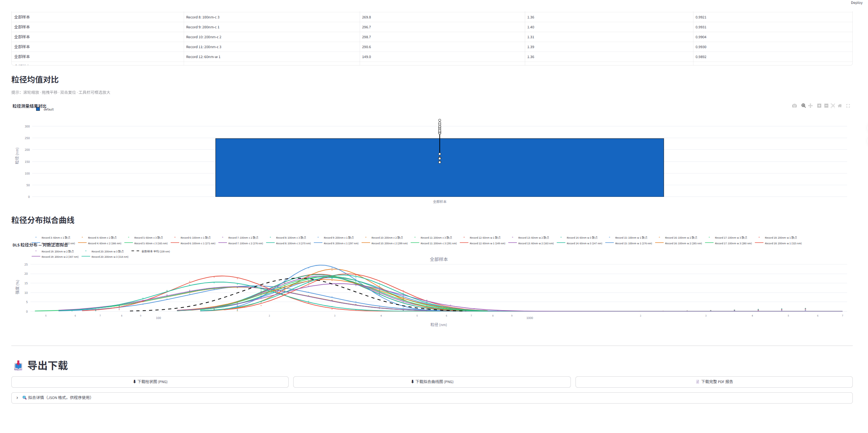
Task: Toggle legend 'Record 18: 200nm w 1 (325 nm)' curve
Action: pos(778,244)
